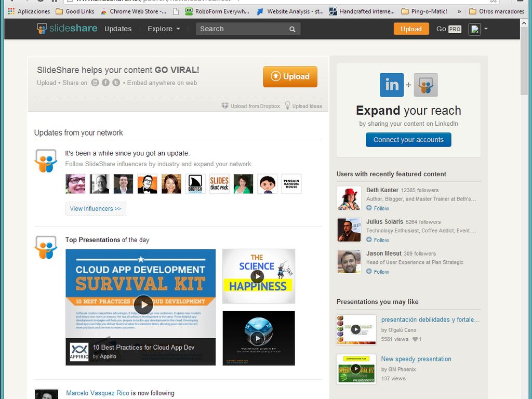Open the Penguin Random House influencer avatar
This screenshot has width=532, height=399.
291,183
